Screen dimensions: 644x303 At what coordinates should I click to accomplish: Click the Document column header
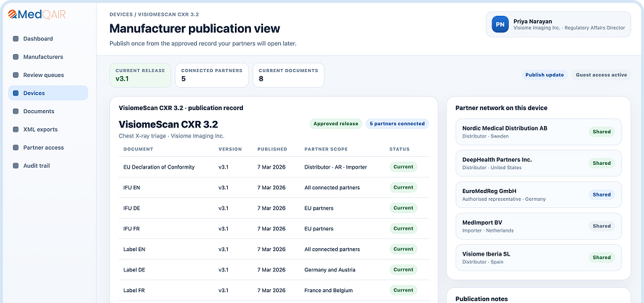pos(139,149)
